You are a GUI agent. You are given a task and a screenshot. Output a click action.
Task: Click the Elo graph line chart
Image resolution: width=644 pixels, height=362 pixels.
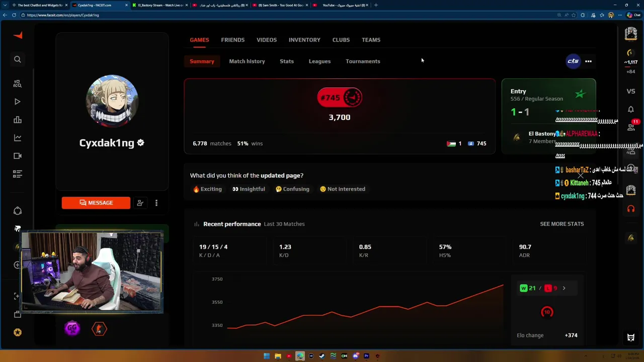tap(365, 307)
